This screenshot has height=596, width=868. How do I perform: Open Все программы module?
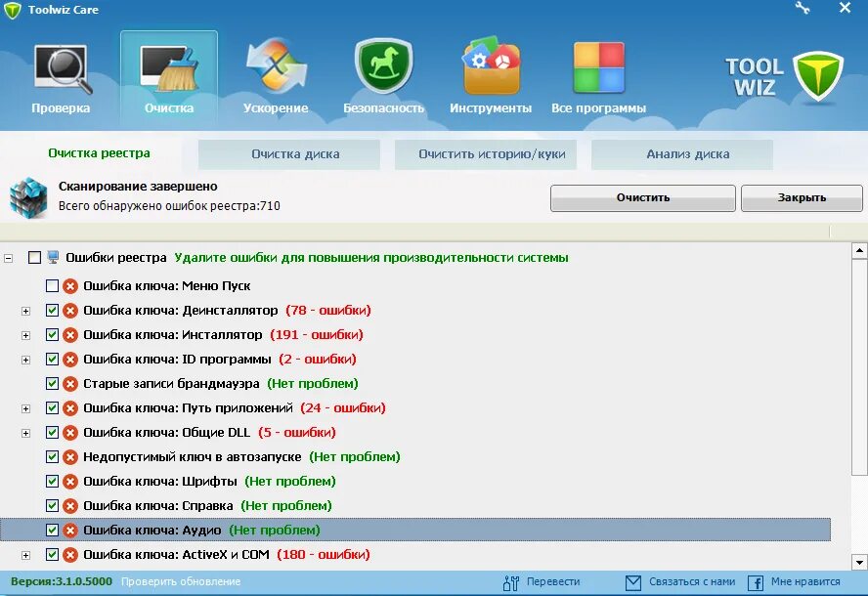(597, 68)
